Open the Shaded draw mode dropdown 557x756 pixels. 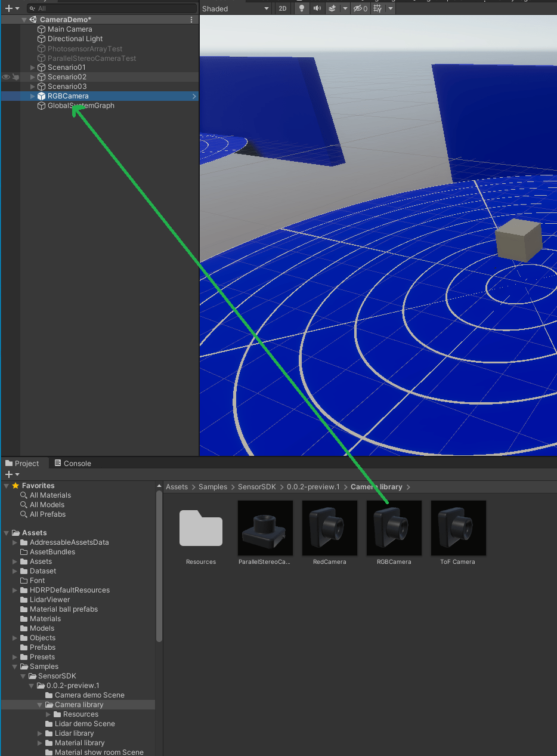[236, 8]
